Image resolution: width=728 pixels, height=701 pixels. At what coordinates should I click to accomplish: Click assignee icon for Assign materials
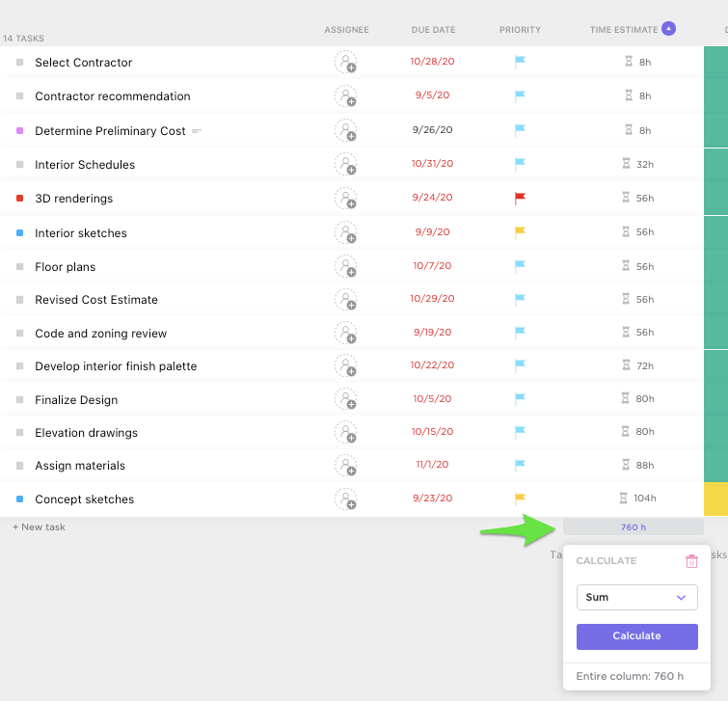click(345, 466)
